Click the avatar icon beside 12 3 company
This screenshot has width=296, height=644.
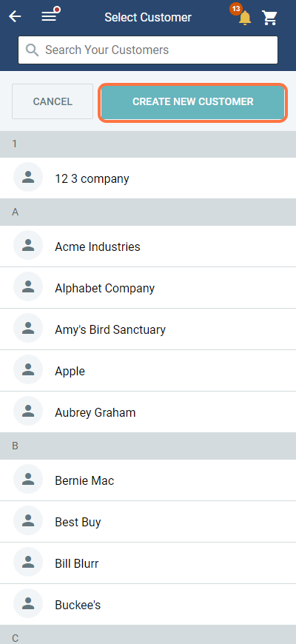click(x=28, y=177)
